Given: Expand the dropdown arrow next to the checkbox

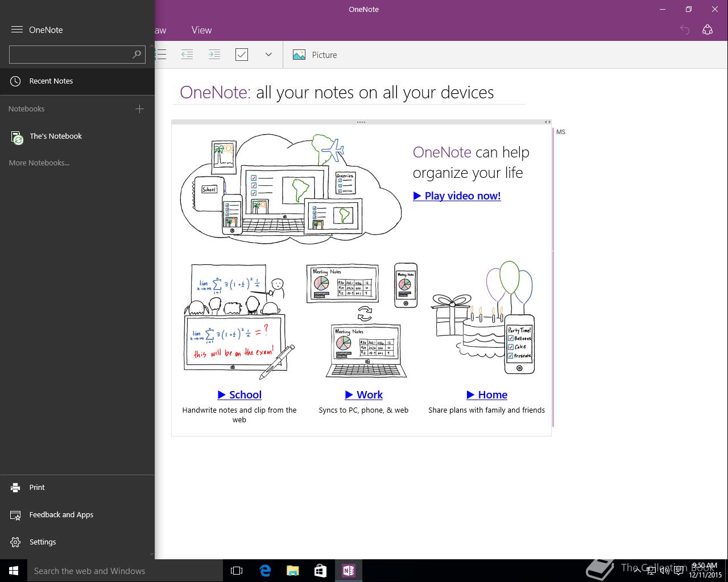Looking at the screenshot, I should pyautogui.click(x=268, y=55).
